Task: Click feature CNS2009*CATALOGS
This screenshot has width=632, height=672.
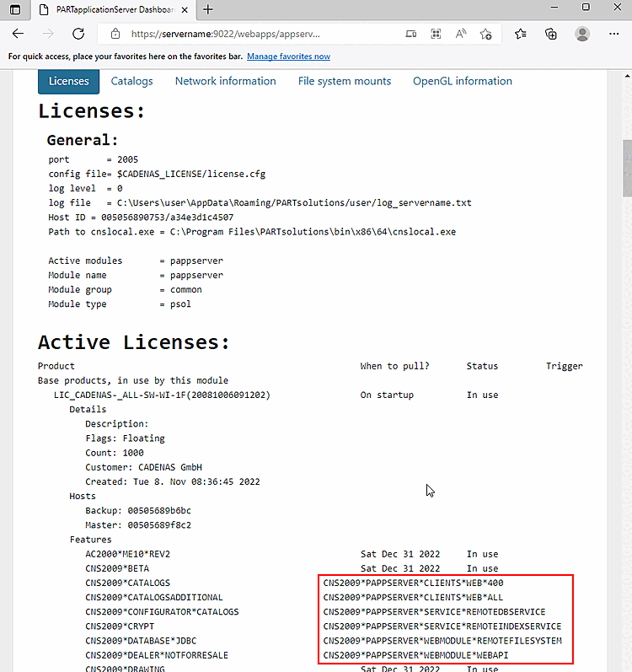Action: click(127, 583)
